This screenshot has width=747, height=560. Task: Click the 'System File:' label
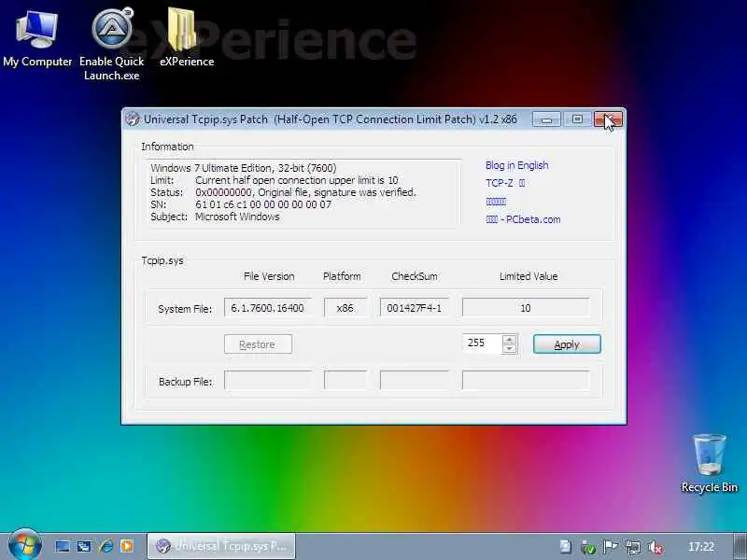185,309
